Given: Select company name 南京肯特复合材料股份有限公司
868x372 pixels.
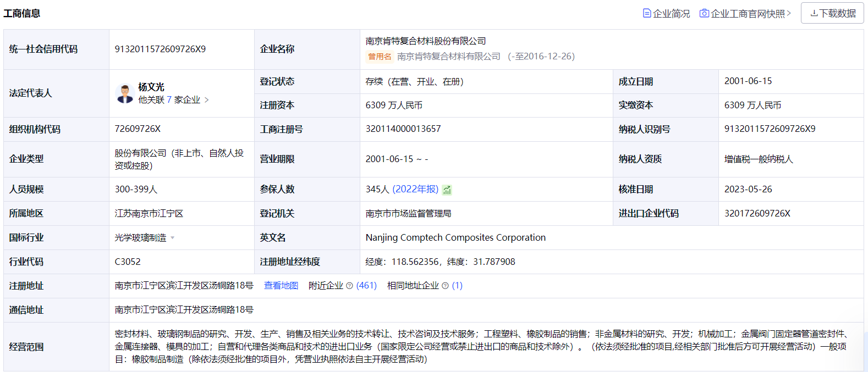Looking at the screenshot, I should point(426,41).
